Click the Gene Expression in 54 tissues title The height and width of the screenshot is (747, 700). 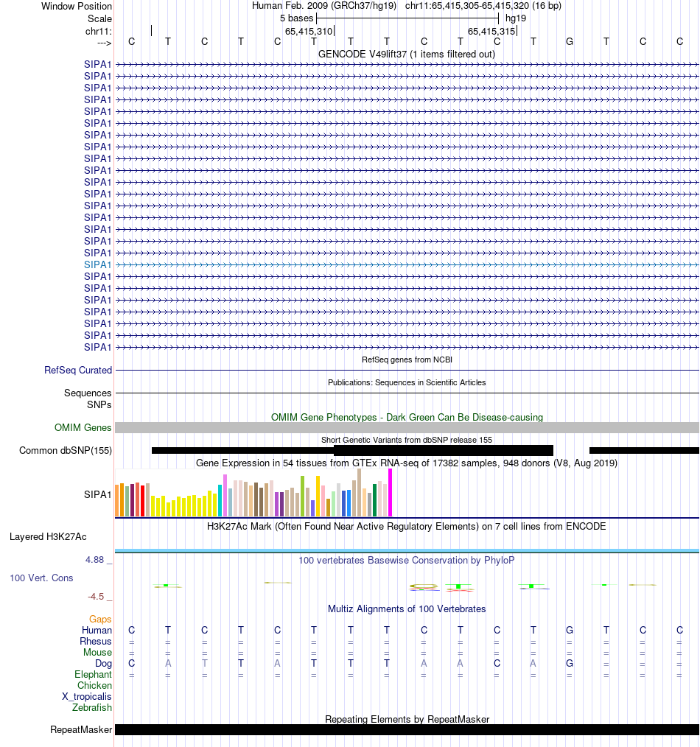[407, 463]
